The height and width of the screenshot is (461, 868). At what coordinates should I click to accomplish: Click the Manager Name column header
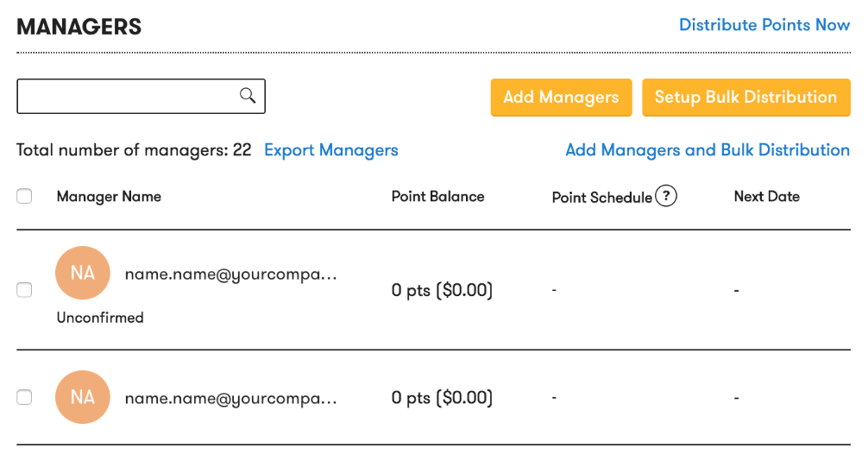[x=109, y=197]
